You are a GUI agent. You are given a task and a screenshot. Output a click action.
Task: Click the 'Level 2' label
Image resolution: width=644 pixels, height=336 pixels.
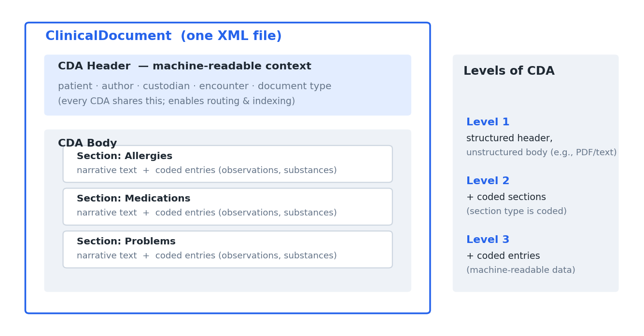coord(488,181)
